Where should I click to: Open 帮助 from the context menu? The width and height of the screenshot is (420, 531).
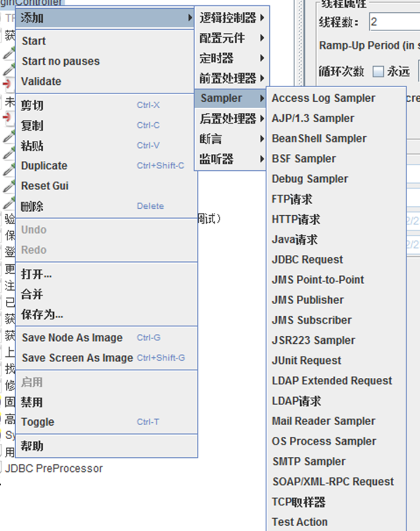[x=106, y=446]
